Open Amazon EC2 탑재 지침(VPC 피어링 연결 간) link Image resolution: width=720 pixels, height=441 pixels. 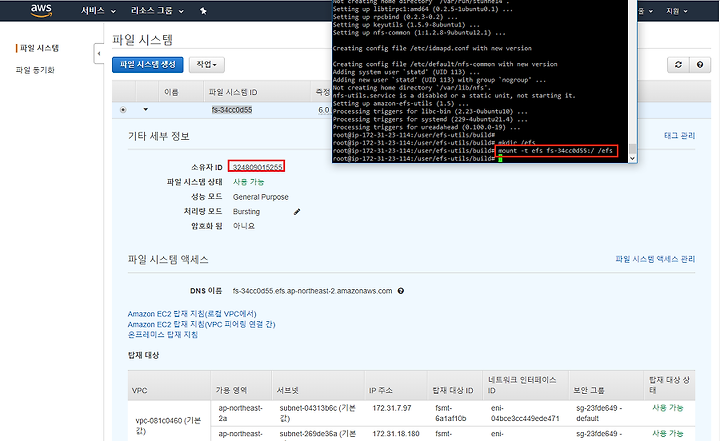201,324
